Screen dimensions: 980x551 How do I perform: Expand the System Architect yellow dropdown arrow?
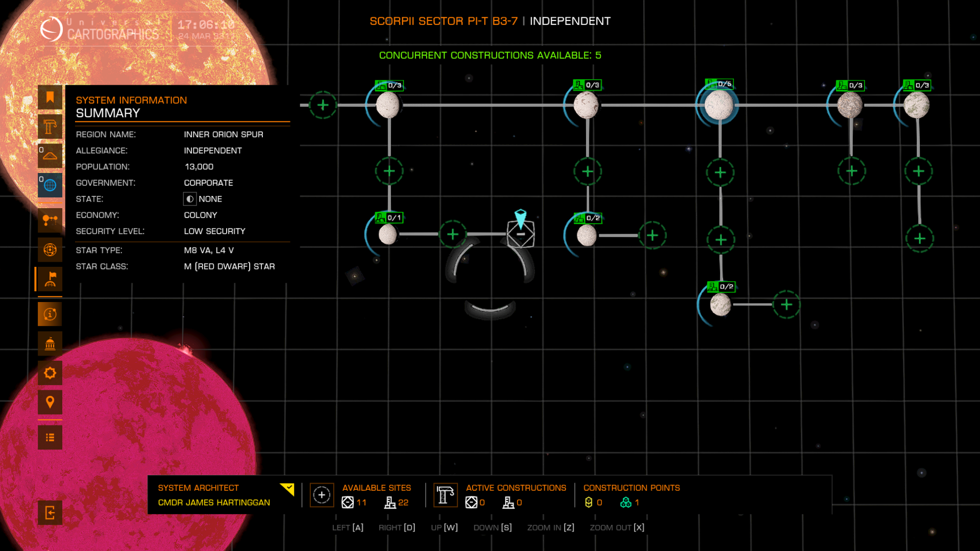pyautogui.click(x=287, y=489)
